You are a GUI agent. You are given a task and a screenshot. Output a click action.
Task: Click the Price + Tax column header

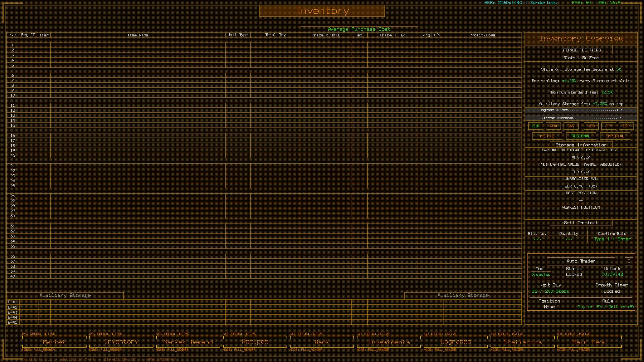click(x=392, y=35)
